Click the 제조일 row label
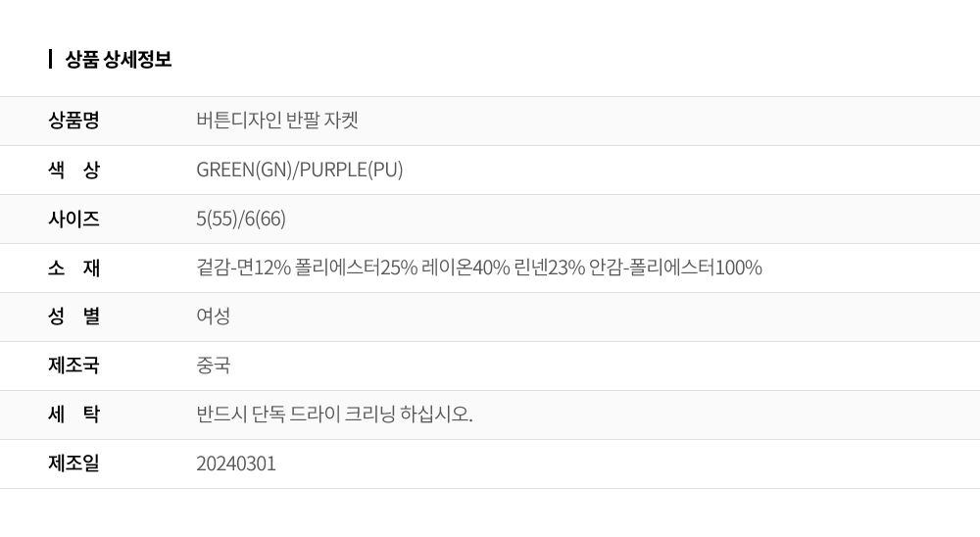 73,464
